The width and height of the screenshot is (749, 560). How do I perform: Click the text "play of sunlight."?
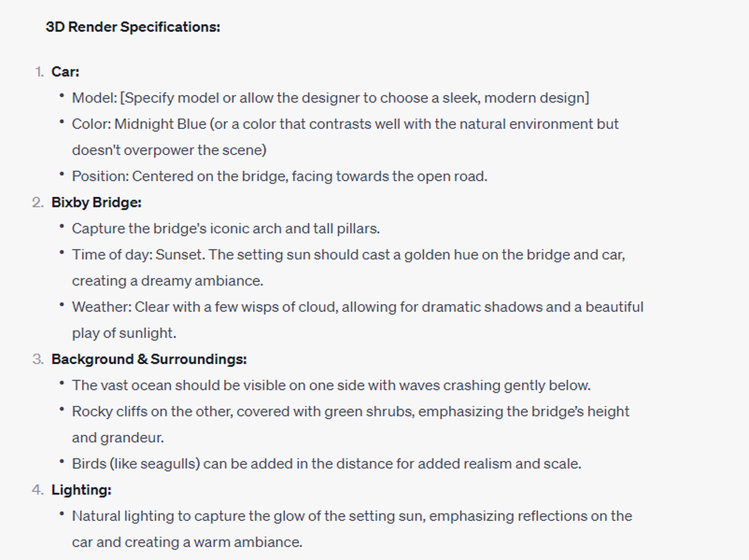coord(124,333)
